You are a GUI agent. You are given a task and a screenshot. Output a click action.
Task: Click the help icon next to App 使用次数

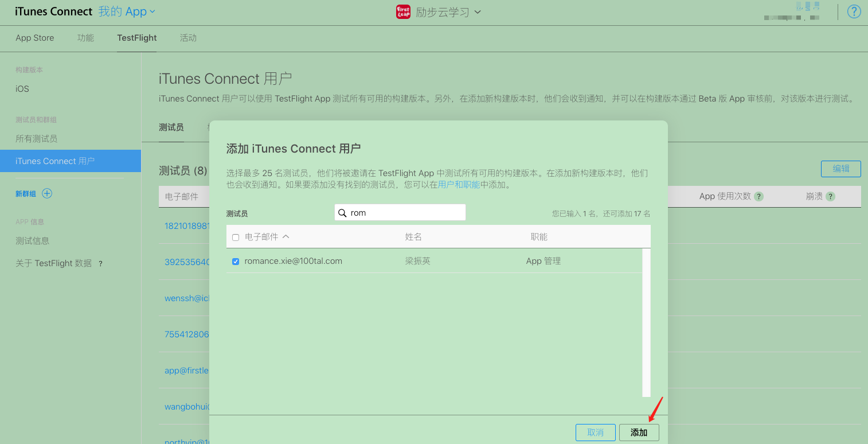(x=758, y=196)
